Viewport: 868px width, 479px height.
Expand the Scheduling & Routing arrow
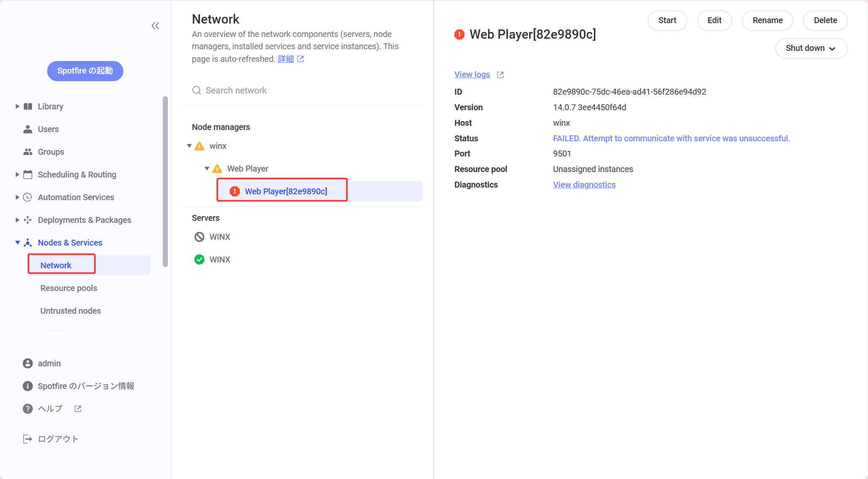(x=17, y=175)
